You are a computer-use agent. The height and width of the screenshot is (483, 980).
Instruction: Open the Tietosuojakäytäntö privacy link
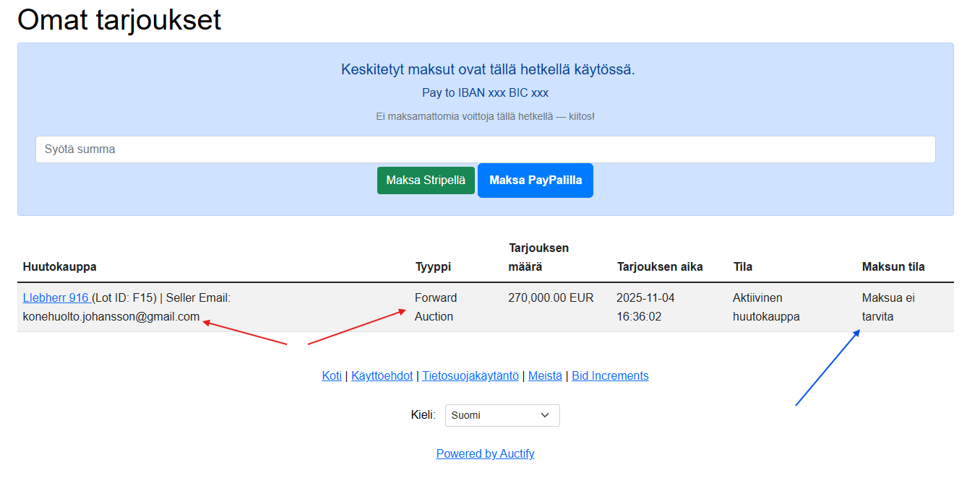coord(470,375)
